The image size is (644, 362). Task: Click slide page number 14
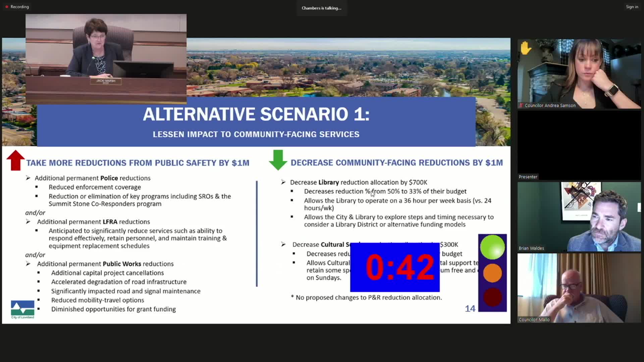pos(470,308)
